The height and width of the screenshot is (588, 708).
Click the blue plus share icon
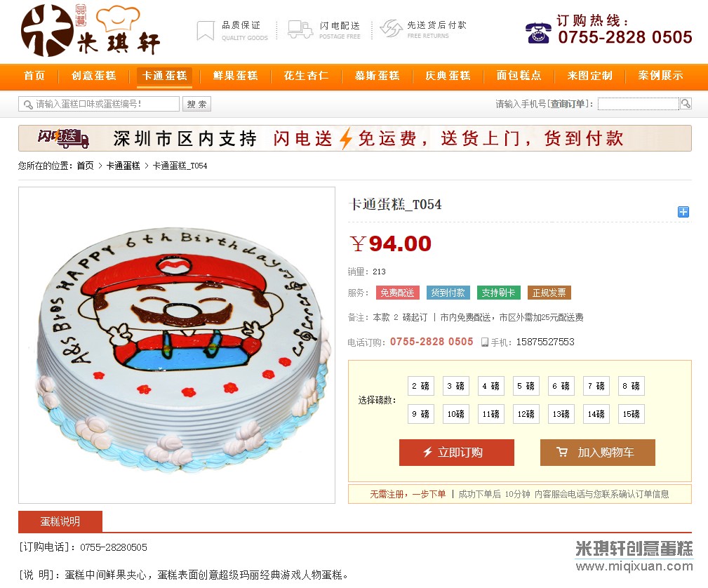coord(683,212)
